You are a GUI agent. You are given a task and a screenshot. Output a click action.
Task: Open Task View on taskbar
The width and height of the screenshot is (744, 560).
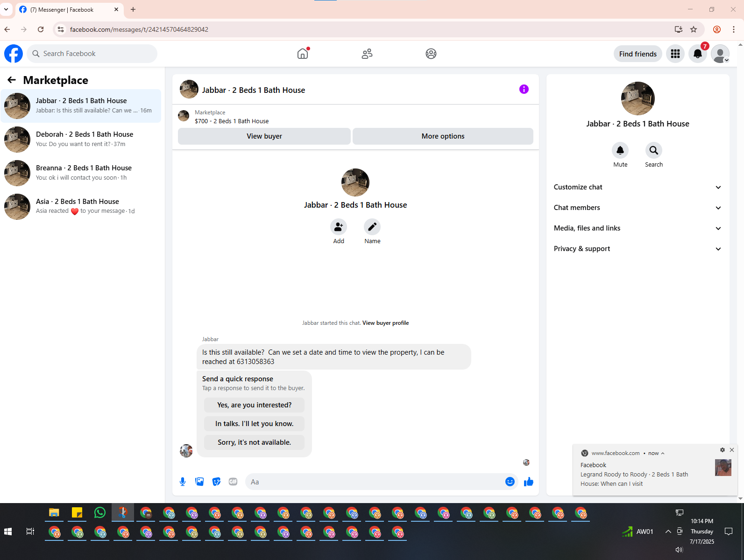point(30,532)
